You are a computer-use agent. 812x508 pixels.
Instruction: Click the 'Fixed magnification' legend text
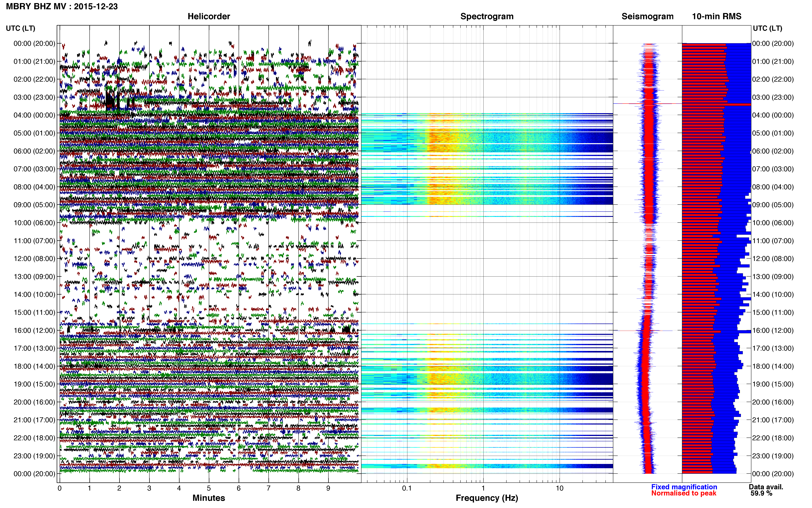click(684, 487)
